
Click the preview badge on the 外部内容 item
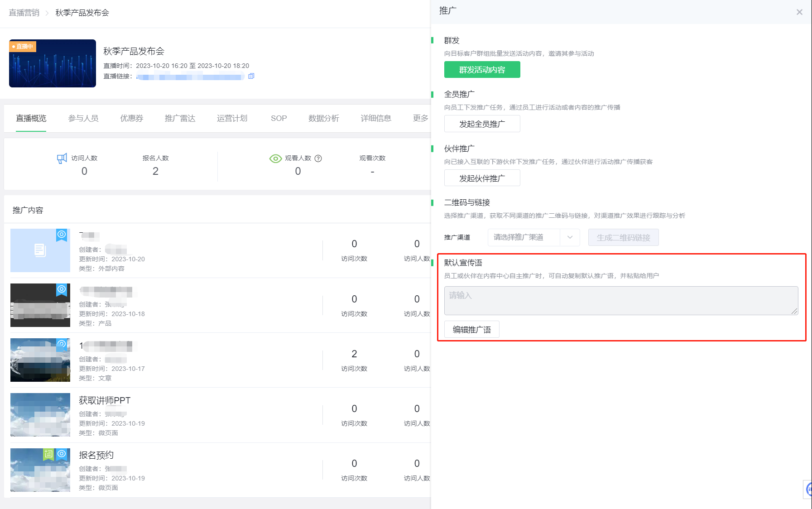(x=62, y=235)
